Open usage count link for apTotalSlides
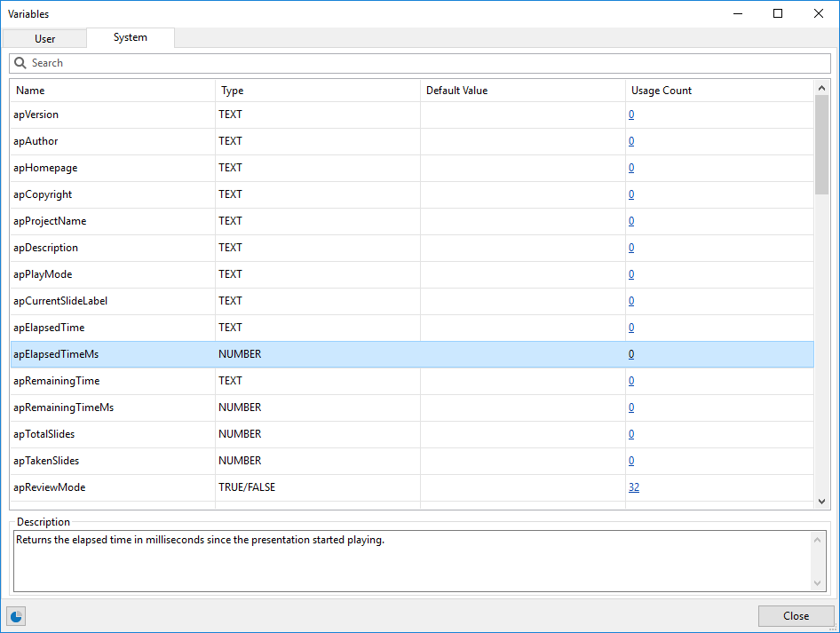This screenshot has height=633, width=840. (x=631, y=434)
